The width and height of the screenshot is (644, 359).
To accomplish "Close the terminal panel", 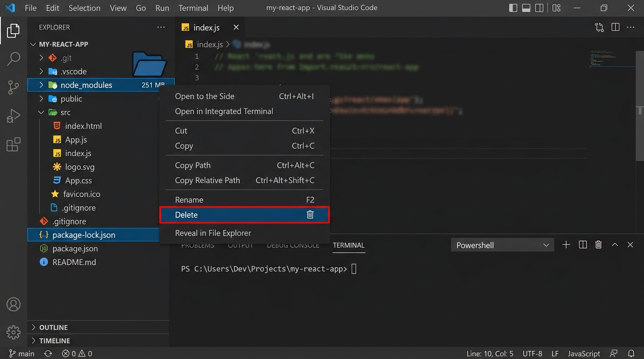I will (x=630, y=244).
